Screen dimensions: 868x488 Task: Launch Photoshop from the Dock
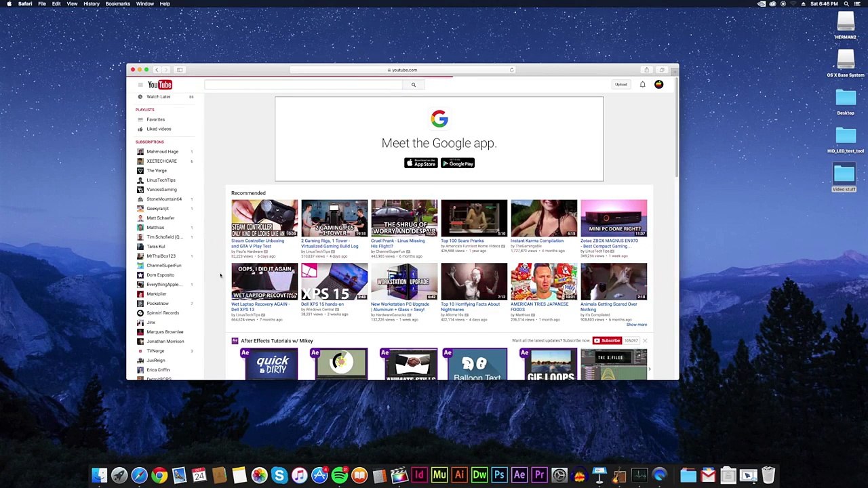click(499, 475)
